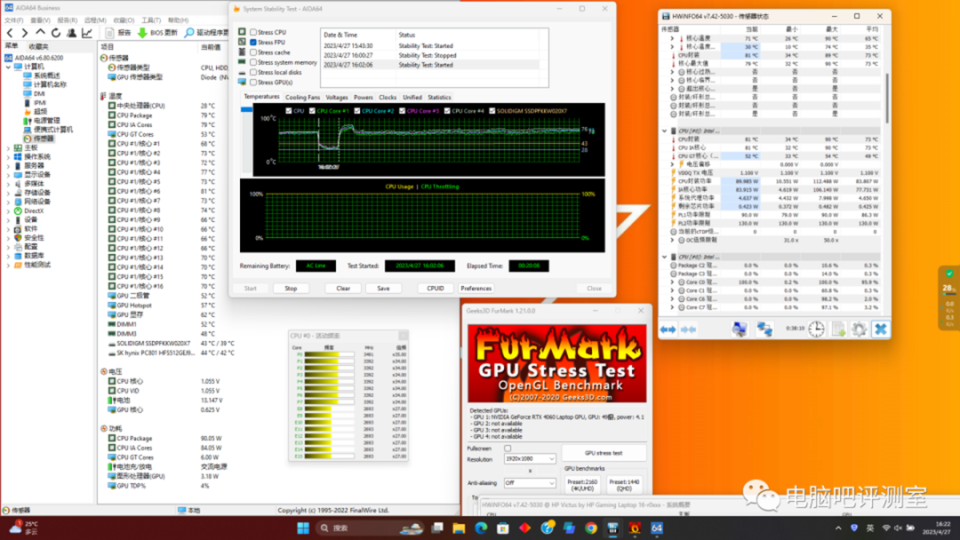960x540 pixels.
Task: Switch to the Clocks tab
Action: [x=388, y=97]
